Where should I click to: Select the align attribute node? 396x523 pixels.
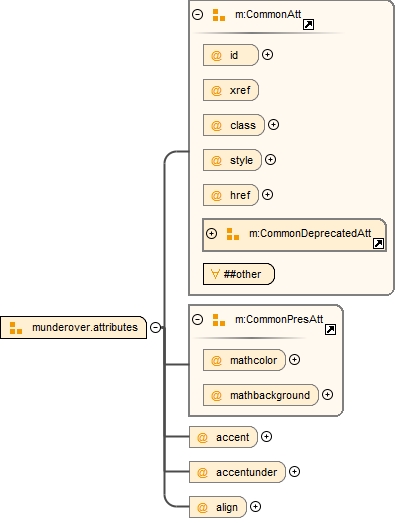pos(218,507)
